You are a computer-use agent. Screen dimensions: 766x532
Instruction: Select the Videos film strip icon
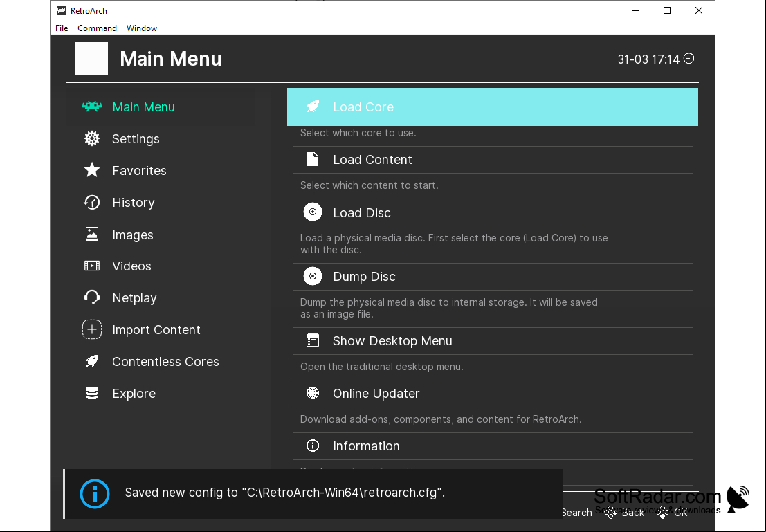coord(92,266)
